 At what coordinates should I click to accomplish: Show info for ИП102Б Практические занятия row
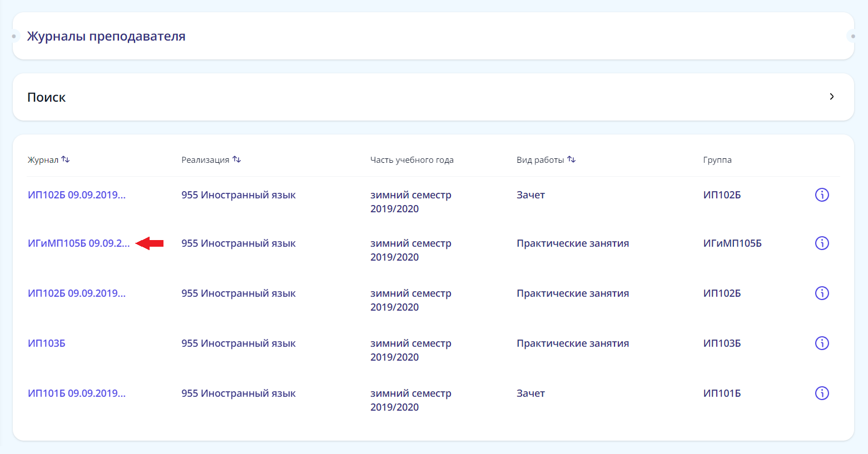coord(821,293)
